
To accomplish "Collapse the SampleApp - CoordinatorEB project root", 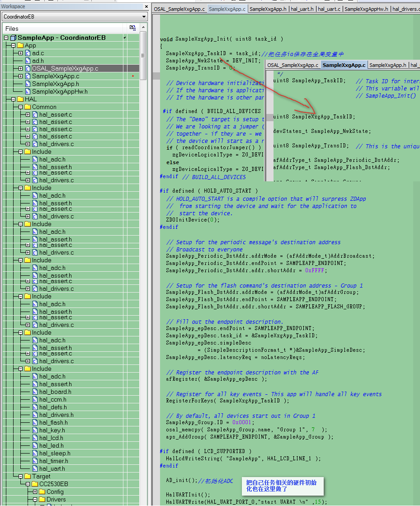I will (x=6, y=38).
